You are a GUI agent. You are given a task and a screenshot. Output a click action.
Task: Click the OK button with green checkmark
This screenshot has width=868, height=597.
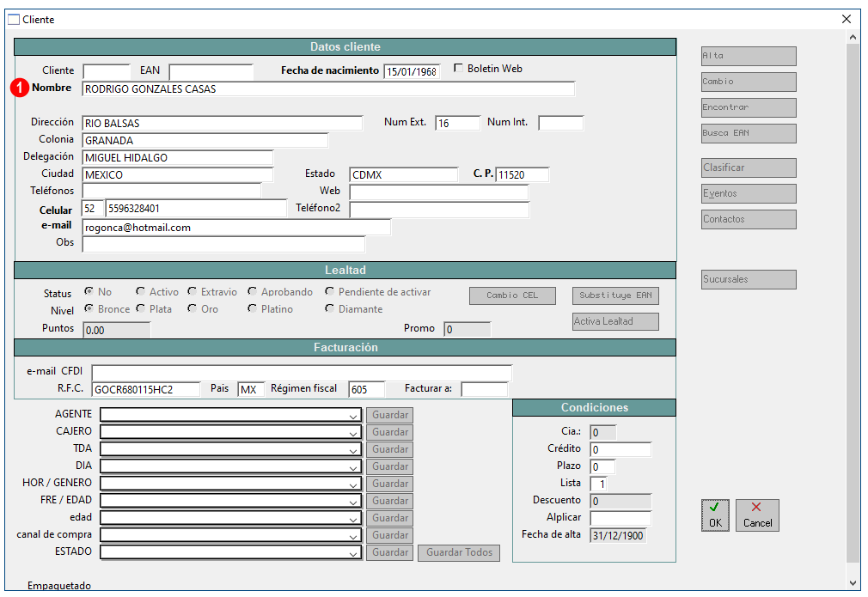715,515
